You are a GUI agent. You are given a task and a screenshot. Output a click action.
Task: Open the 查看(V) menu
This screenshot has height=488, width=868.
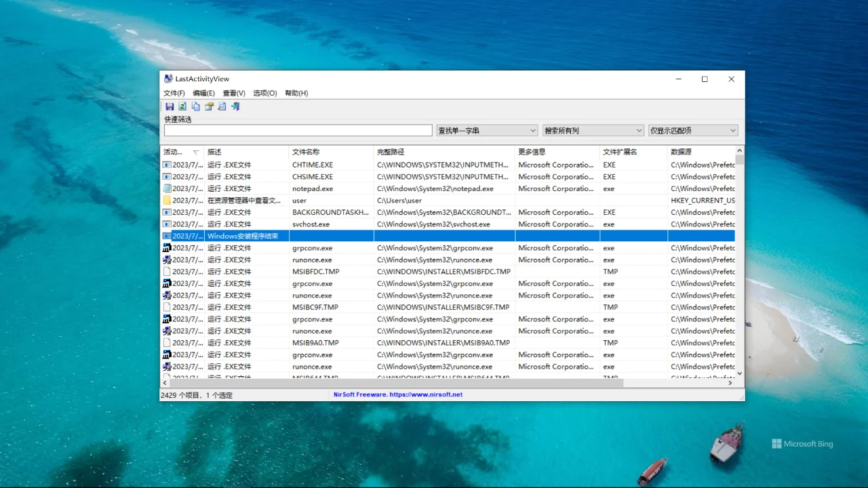(234, 93)
